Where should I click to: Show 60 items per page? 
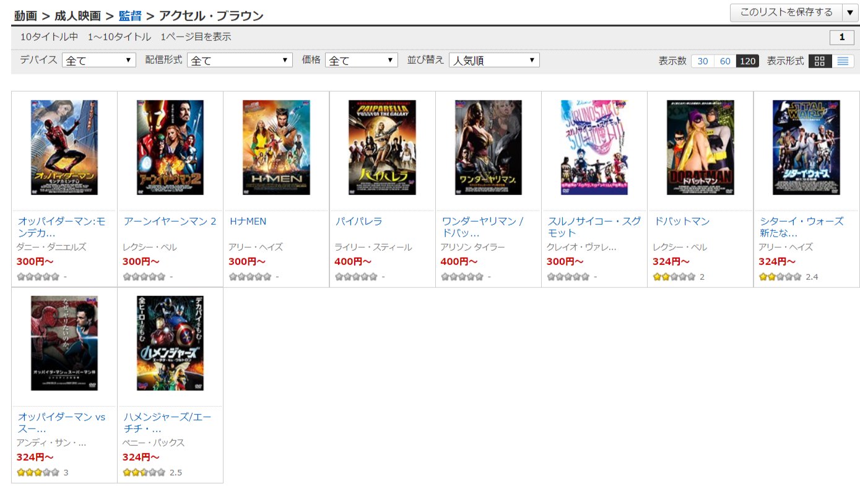tap(725, 61)
